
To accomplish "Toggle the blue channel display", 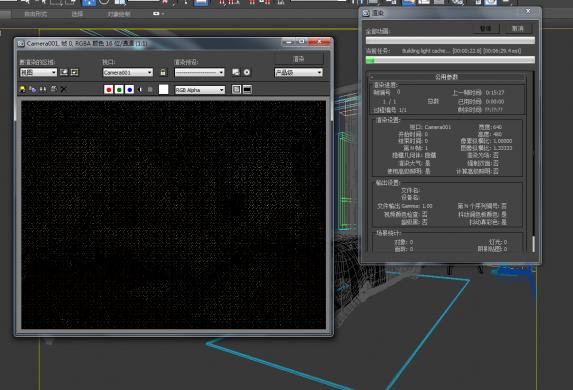I will pos(129,90).
